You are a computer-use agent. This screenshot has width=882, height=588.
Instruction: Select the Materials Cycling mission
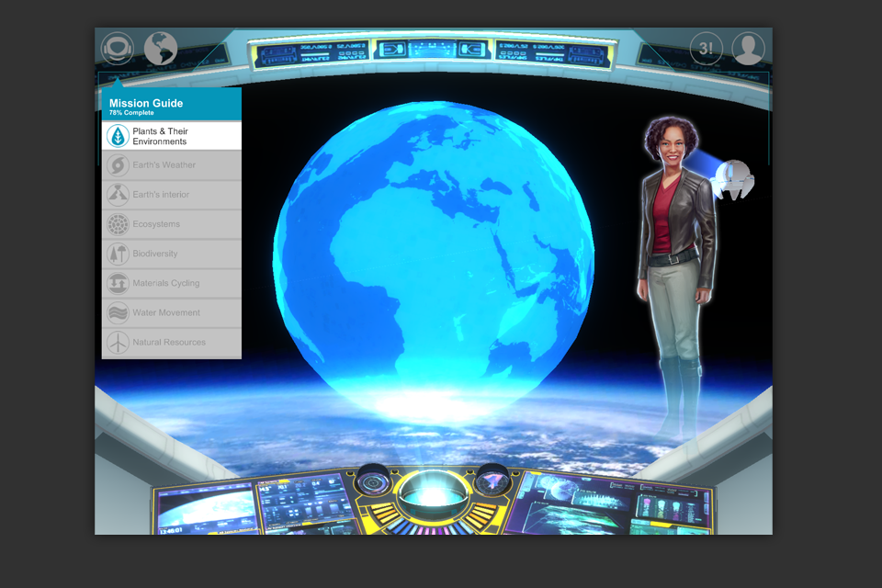[172, 283]
